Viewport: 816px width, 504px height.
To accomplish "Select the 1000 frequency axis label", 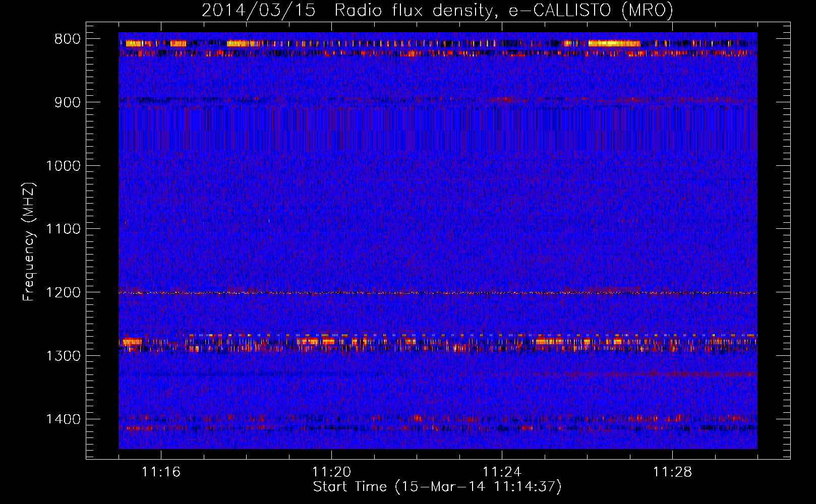I will click(x=63, y=166).
